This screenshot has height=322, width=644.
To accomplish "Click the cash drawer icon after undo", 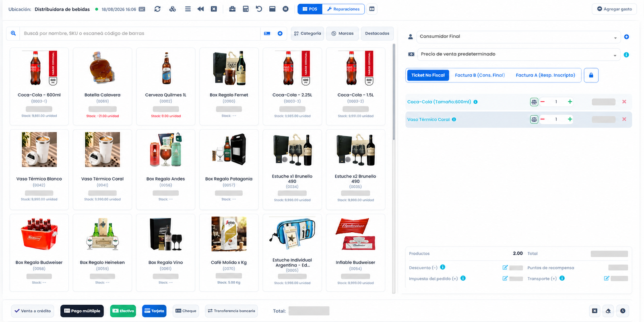I will tap(272, 9).
